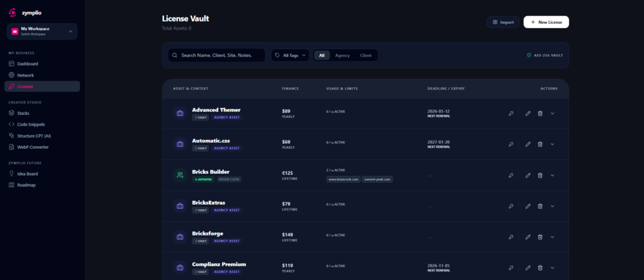Click the www.briancook.com site tag
The width and height of the screenshot is (644, 280).
click(x=343, y=179)
